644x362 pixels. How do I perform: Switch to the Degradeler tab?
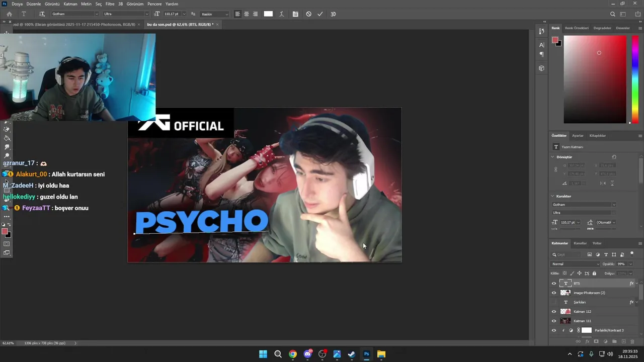click(x=602, y=28)
